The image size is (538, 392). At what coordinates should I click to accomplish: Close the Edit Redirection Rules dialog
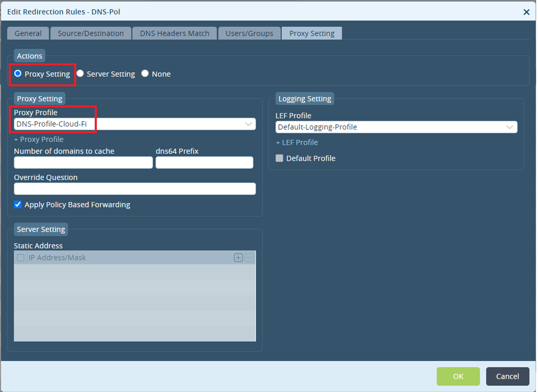(526, 12)
